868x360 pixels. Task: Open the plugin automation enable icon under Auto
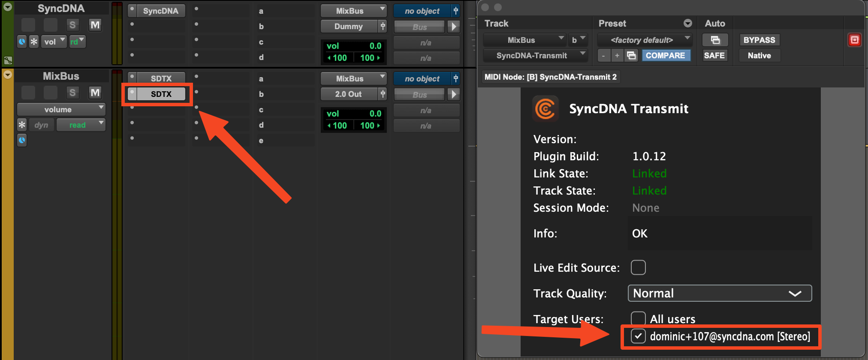[x=715, y=40]
